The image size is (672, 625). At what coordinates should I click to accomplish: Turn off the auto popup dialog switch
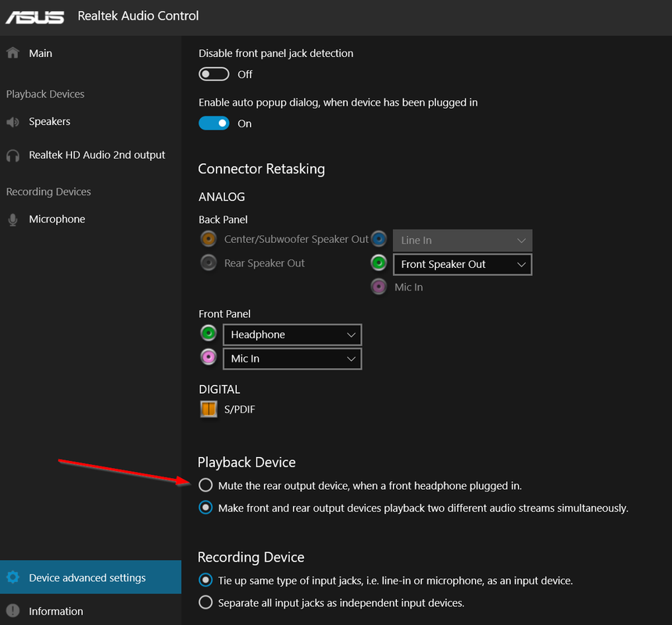pos(214,123)
